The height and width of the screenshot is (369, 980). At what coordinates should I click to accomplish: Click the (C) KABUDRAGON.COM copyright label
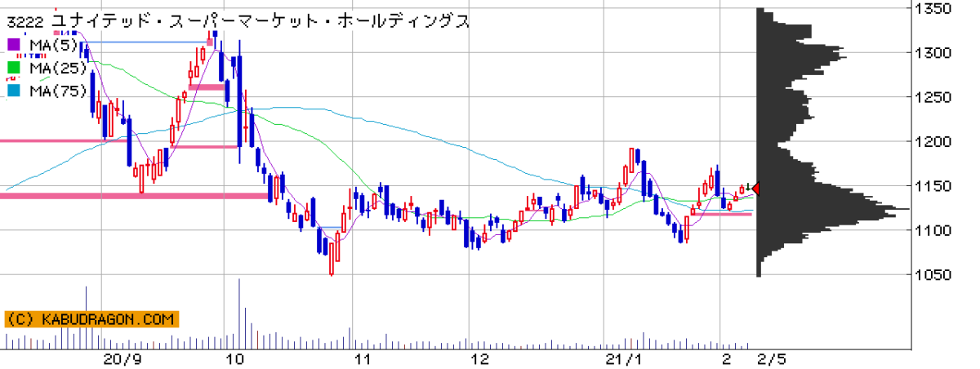[x=91, y=319]
